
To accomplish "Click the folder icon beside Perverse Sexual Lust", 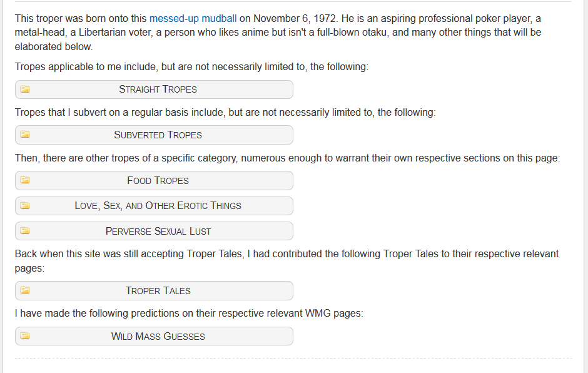I will coord(25,231).
